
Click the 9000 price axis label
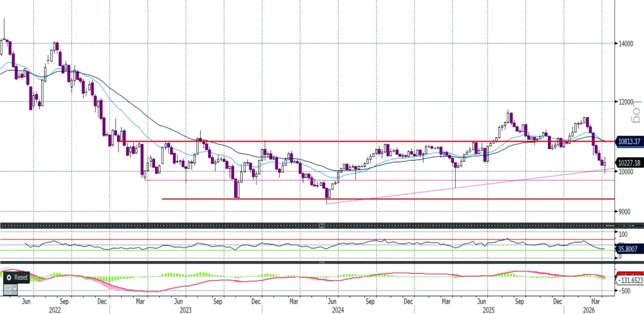click(625, 211)
